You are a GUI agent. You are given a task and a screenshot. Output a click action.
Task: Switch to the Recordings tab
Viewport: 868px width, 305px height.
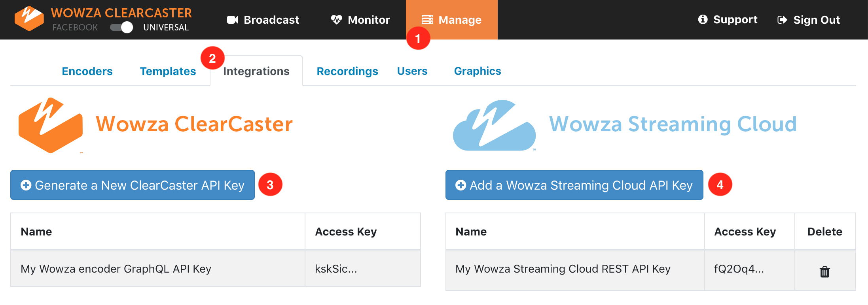[x=347, y=71]
